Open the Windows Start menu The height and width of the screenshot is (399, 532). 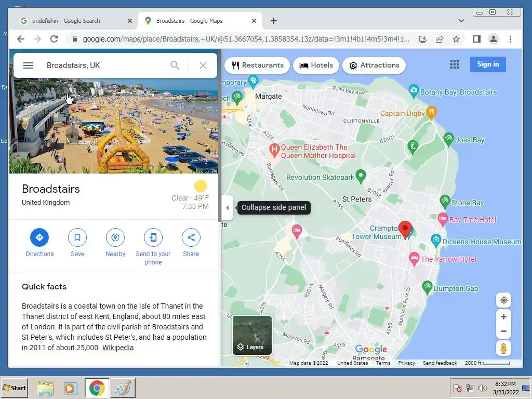[x=14, y=388]
